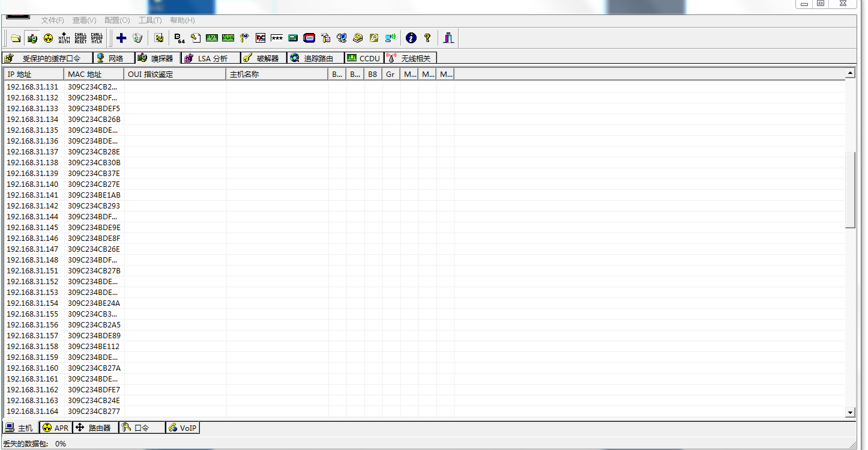The width and height of the screenshot is (868, 450).
Task: Switch to the APR bottom tab
Action: 56,428
